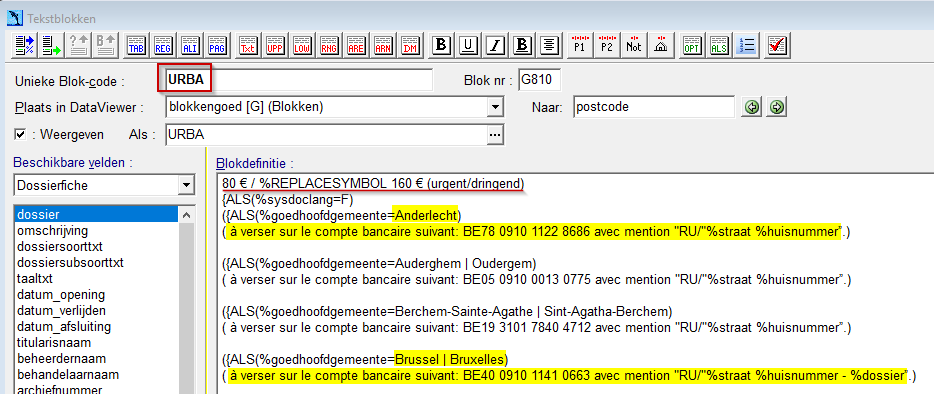Edit the Unieke Blok-code field URBA

click(299, 80)
